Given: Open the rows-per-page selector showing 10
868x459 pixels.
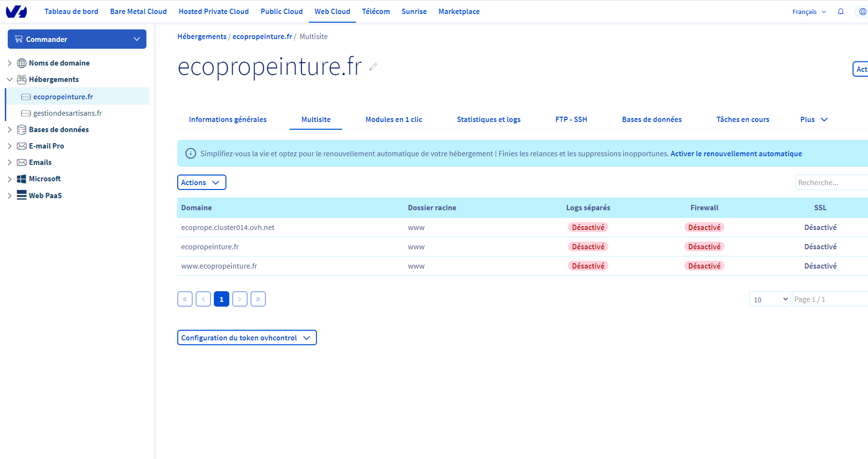Looking at the screenshot, I should [x=770, y=299].
